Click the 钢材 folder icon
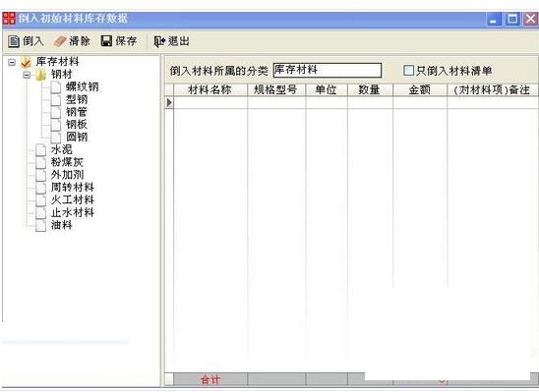 (41, 74)
